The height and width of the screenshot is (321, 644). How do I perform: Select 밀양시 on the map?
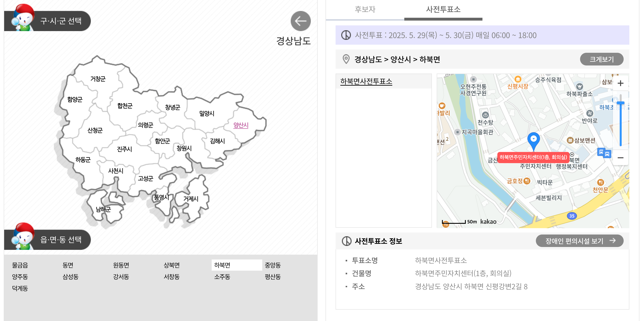point(206,113)
